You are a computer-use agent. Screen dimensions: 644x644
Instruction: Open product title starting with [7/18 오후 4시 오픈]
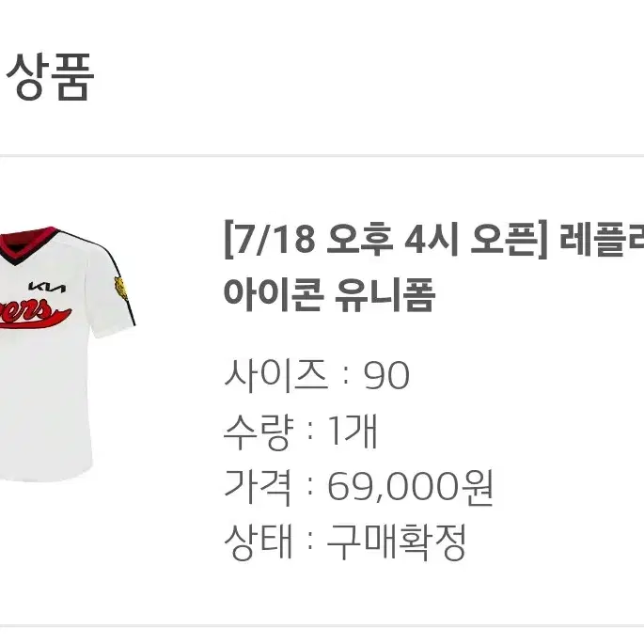pos(434,240)
